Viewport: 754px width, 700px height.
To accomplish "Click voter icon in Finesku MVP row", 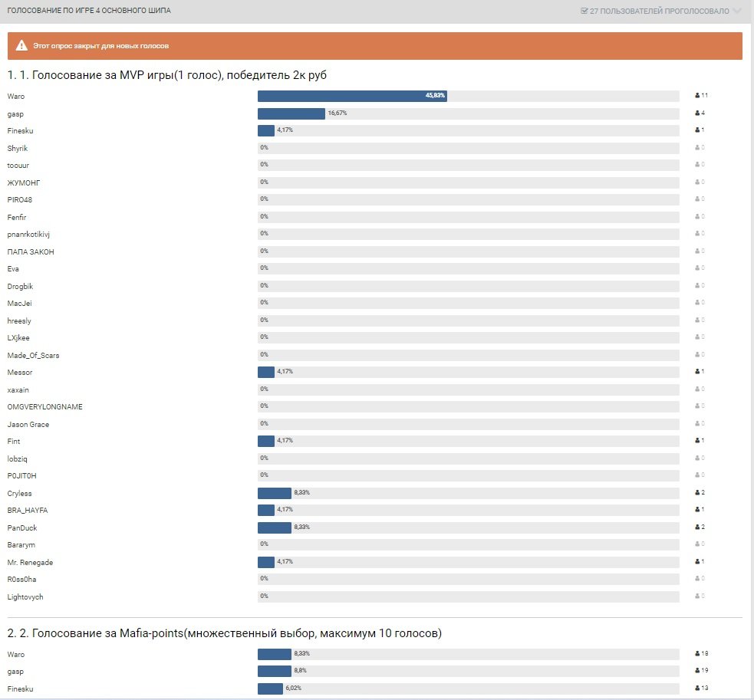I will (696, 130).
